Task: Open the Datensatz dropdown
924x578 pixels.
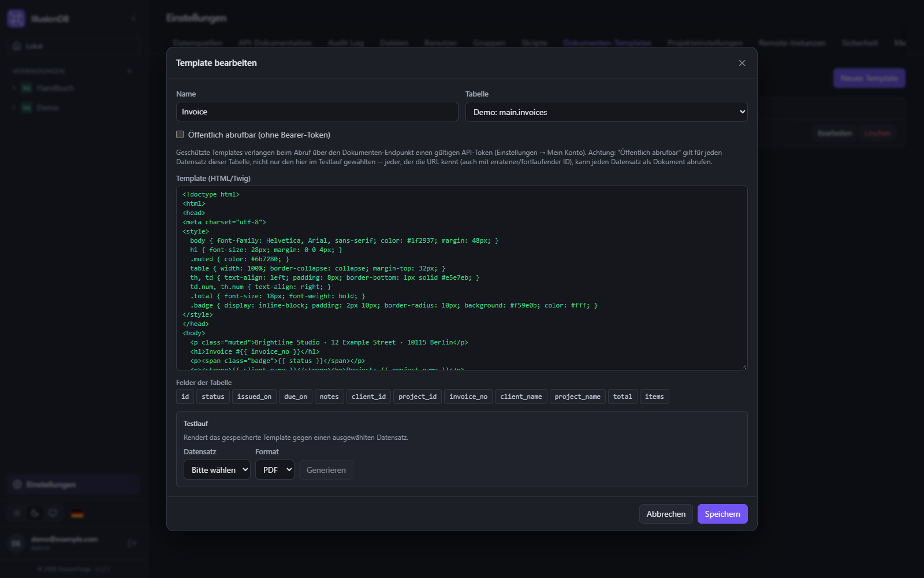Action: pyautogui.click(x=217, y=470)
